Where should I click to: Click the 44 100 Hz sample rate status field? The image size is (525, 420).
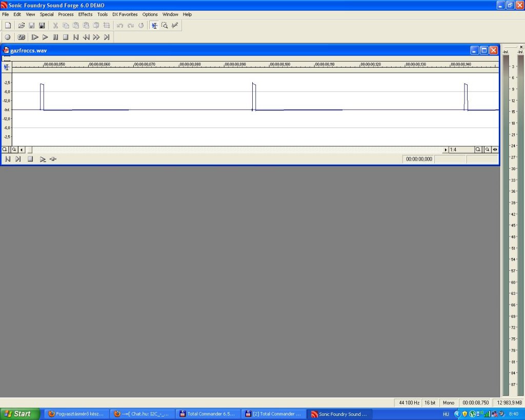409,403
